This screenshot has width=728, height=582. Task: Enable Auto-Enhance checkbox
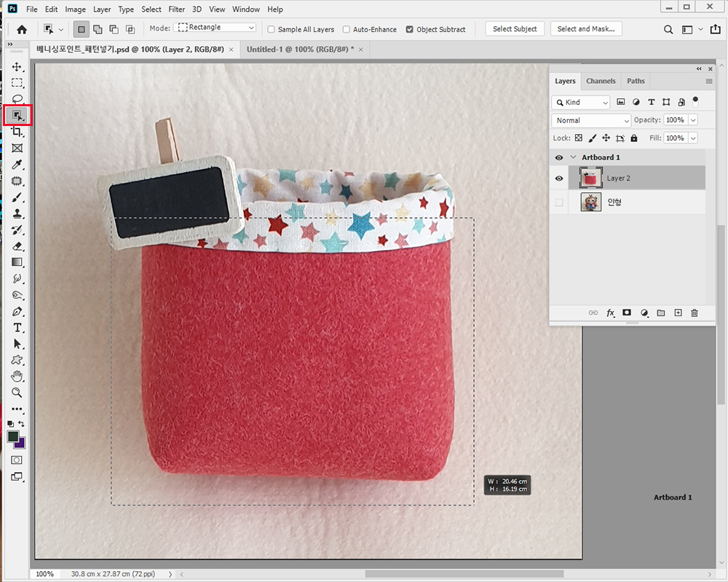347,29
